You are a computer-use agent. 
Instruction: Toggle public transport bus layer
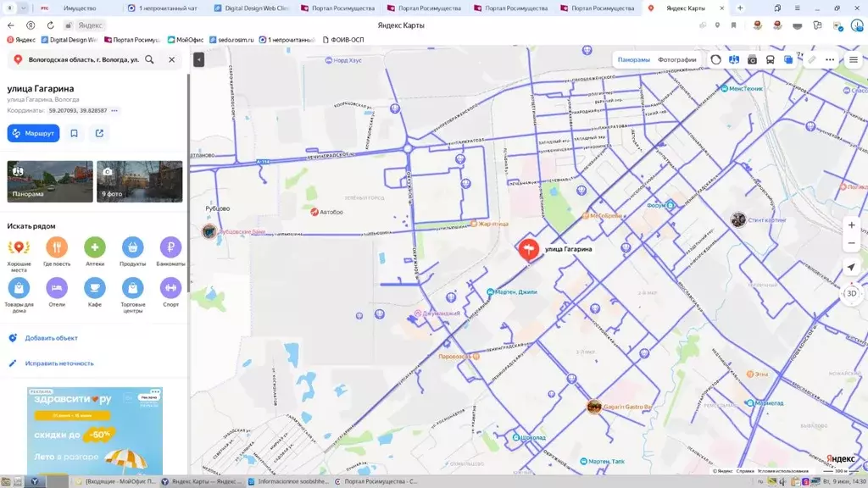(770, 60)
